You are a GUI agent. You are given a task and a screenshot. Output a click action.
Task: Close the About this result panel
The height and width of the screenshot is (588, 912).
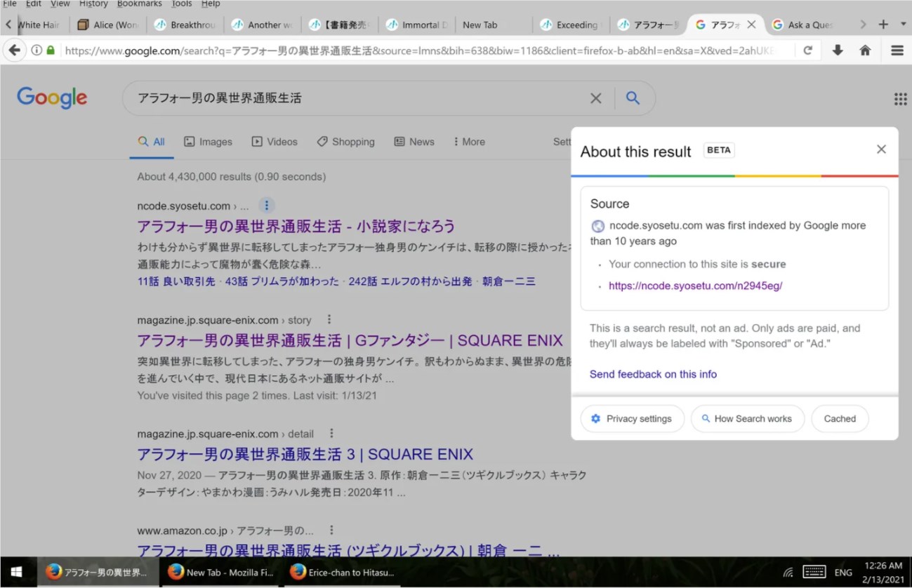881,149
